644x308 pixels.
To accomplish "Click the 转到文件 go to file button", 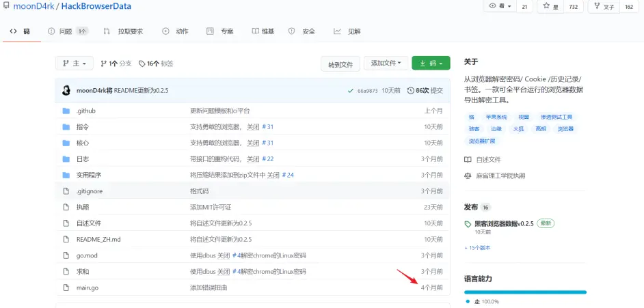I will pos(340,64).
